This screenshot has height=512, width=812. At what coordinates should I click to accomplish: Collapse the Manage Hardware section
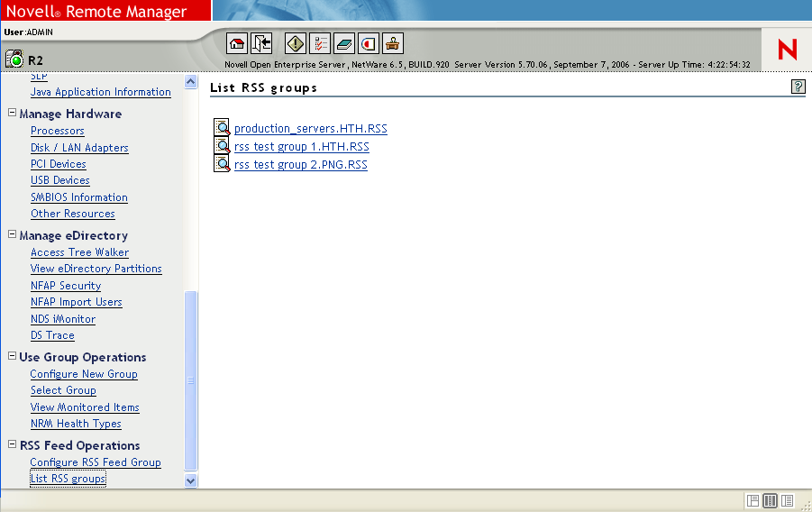pos(12,113)
